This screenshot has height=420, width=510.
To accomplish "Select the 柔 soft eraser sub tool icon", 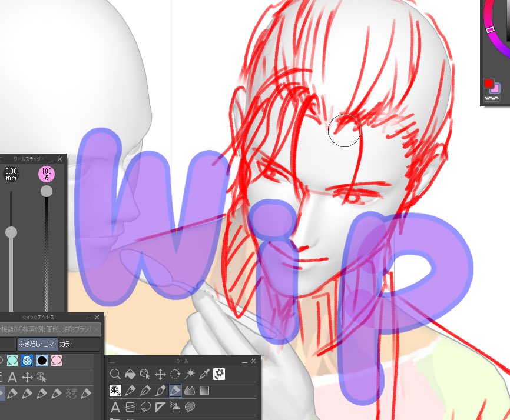I will coord(115,391).
